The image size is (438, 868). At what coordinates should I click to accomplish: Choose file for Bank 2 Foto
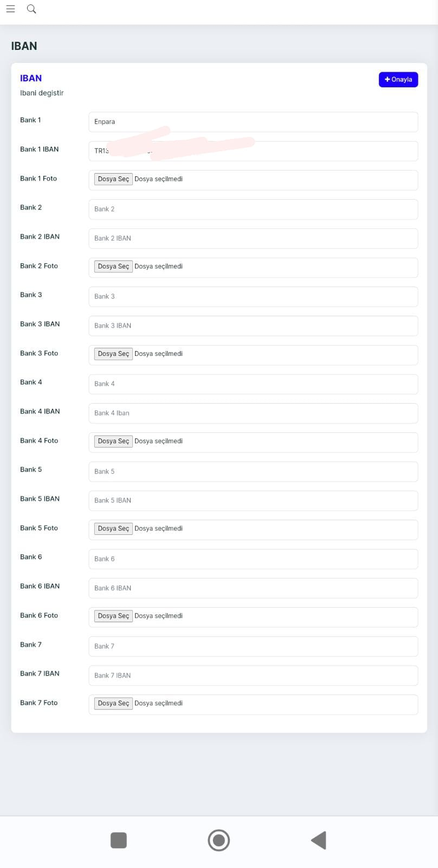coord(113,266)
